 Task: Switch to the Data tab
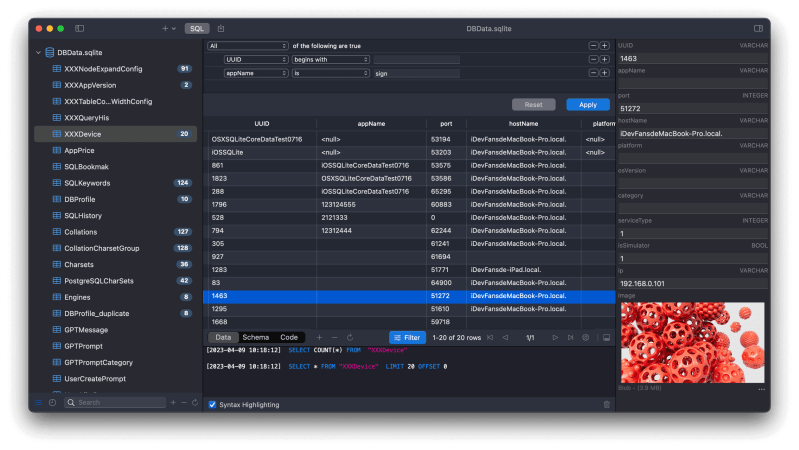[223, 337]
